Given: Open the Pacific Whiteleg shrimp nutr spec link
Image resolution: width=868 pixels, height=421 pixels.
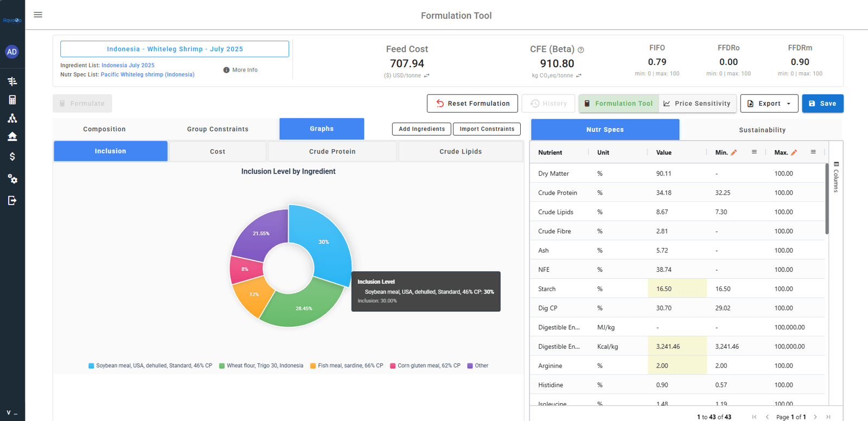Looking at the screenshot, I should coord(148,74).
